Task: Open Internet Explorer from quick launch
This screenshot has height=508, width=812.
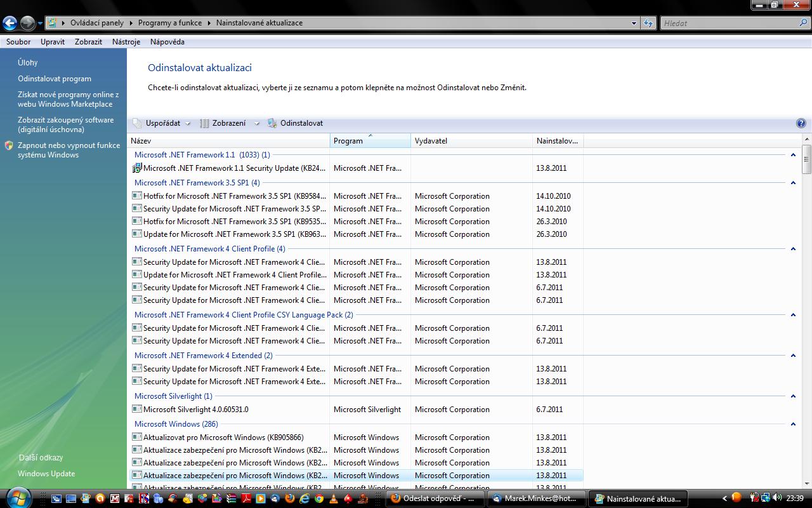Action: (x=304, y=498)
